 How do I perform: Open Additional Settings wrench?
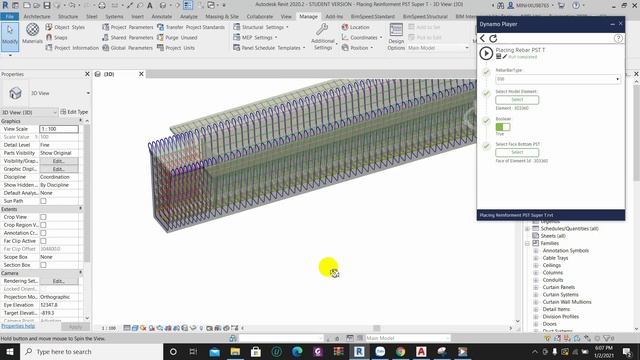(323, 37)
